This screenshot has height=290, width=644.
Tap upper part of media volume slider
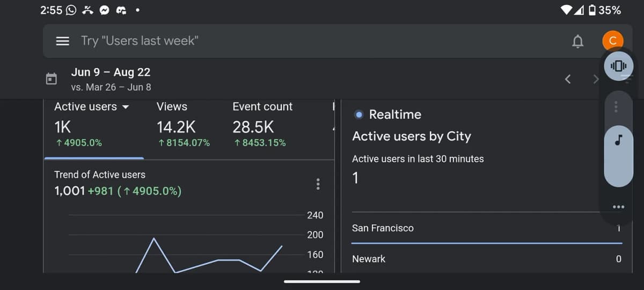[618, 107]
